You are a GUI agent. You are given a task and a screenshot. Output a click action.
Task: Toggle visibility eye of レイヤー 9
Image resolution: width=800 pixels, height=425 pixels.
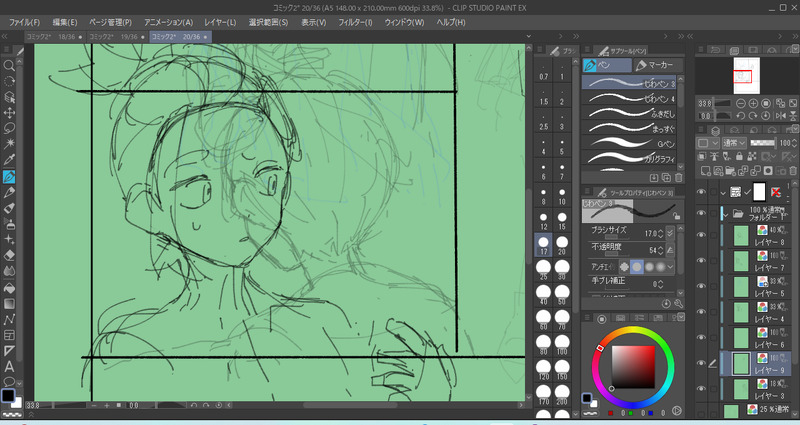[x=701, y=363]
